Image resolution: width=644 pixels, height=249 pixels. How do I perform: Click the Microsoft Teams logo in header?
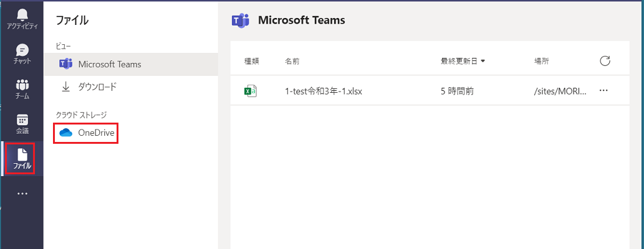[x=240, y=20]
